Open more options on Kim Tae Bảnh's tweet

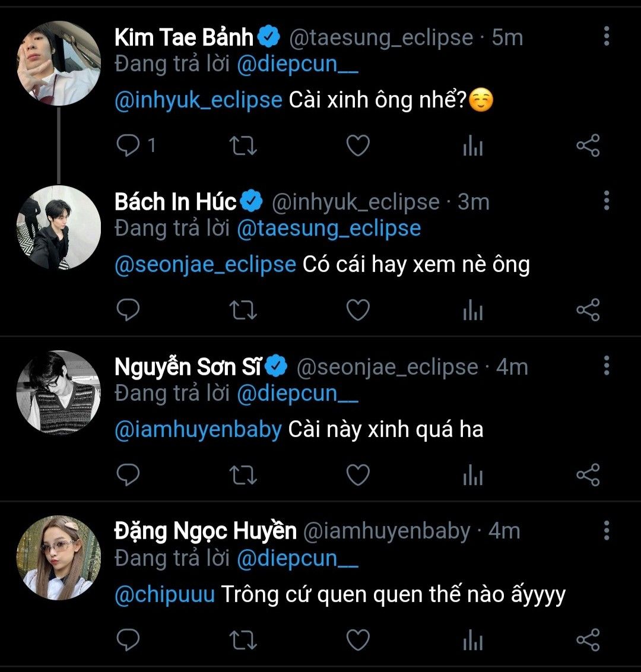(606, 36)
